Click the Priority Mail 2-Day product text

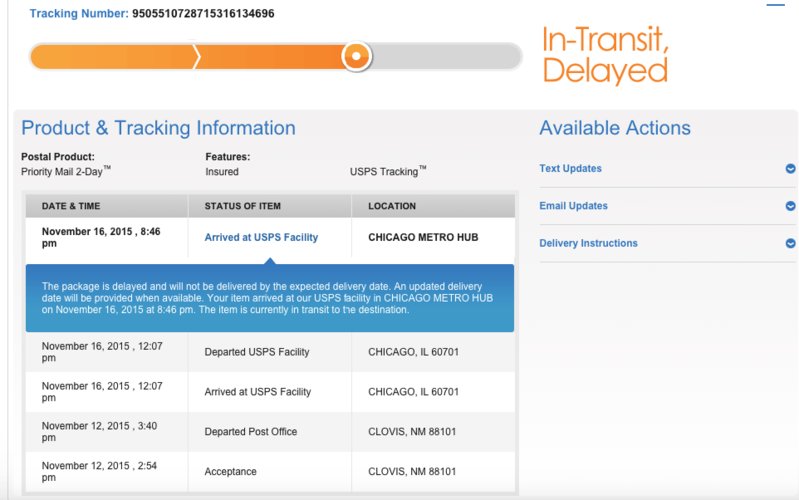click(x=65, y=171)
